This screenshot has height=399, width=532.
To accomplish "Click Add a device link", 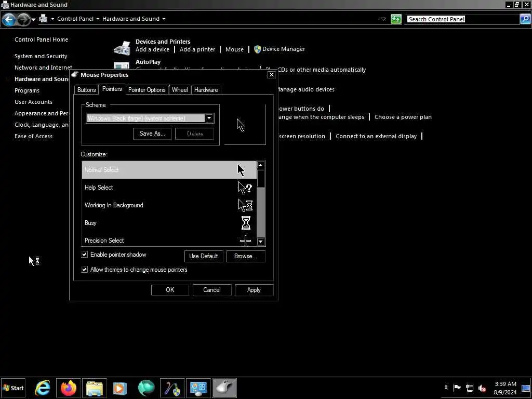I will pos(152,49).
